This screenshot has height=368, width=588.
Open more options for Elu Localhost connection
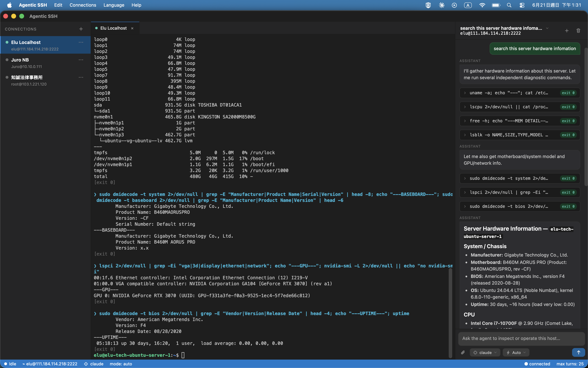point(81,42)
